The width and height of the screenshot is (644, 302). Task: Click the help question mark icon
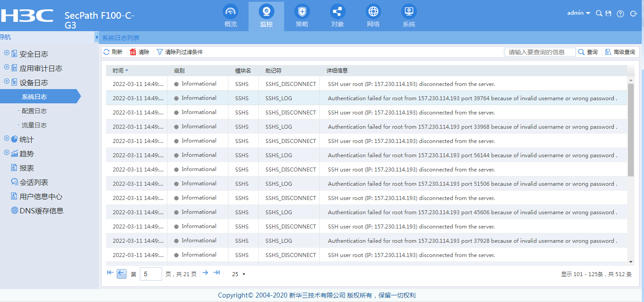point(620,14)
